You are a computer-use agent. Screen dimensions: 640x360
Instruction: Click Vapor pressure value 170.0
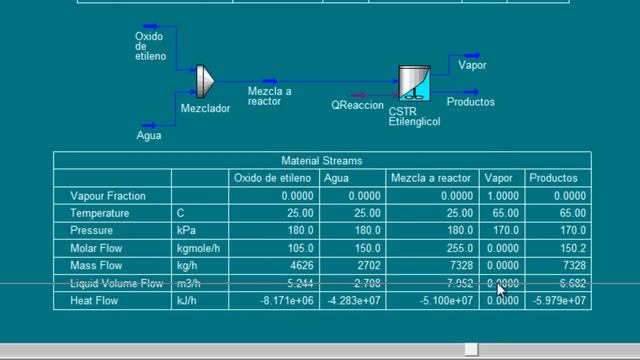coord(506,230)
